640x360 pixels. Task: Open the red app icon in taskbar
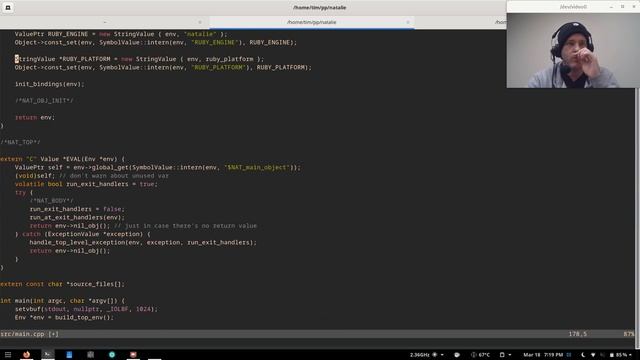133,354
